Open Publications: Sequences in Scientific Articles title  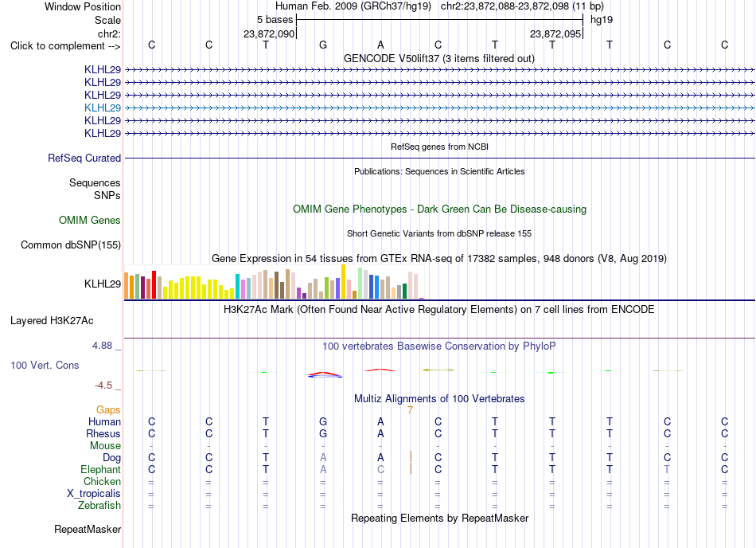pos(439,171)
